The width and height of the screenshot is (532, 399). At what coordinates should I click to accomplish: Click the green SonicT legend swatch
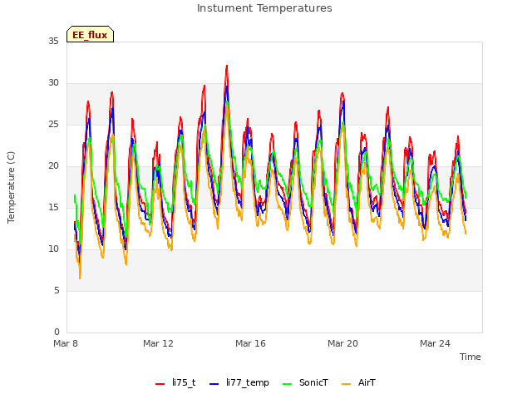pos(287,384)
